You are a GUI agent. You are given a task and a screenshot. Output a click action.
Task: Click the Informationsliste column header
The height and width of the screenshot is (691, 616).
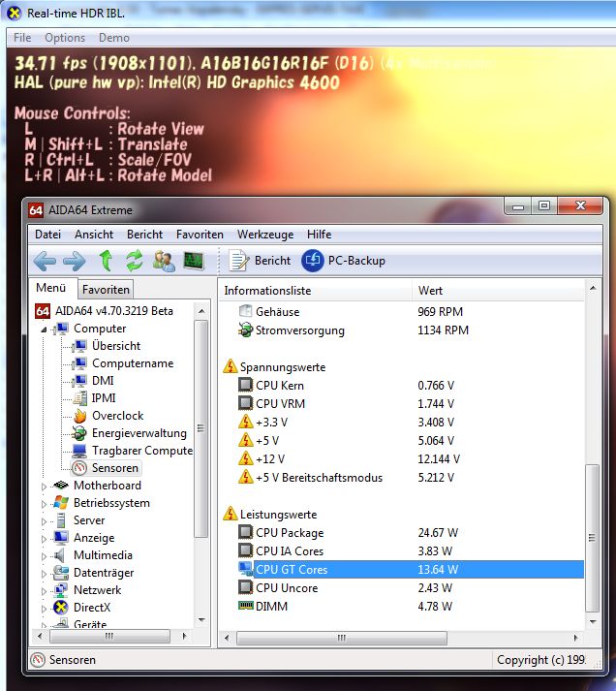(x=316, y=291)
